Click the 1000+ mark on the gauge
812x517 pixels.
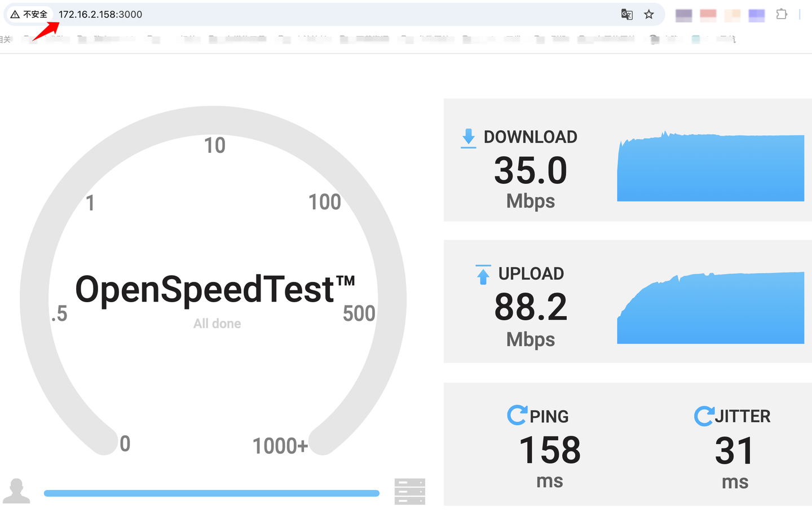280,446
